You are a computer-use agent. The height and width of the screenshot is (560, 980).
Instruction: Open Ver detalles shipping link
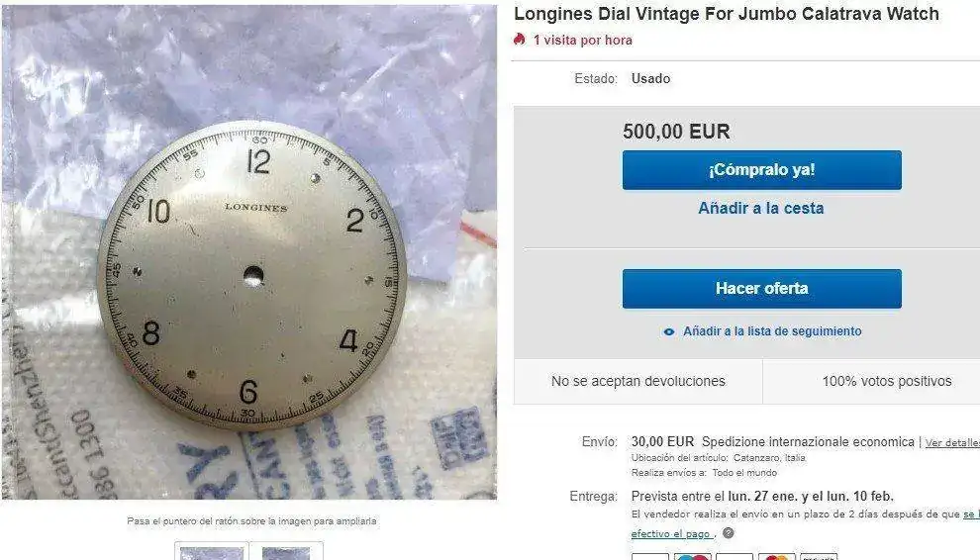(952, 442)
